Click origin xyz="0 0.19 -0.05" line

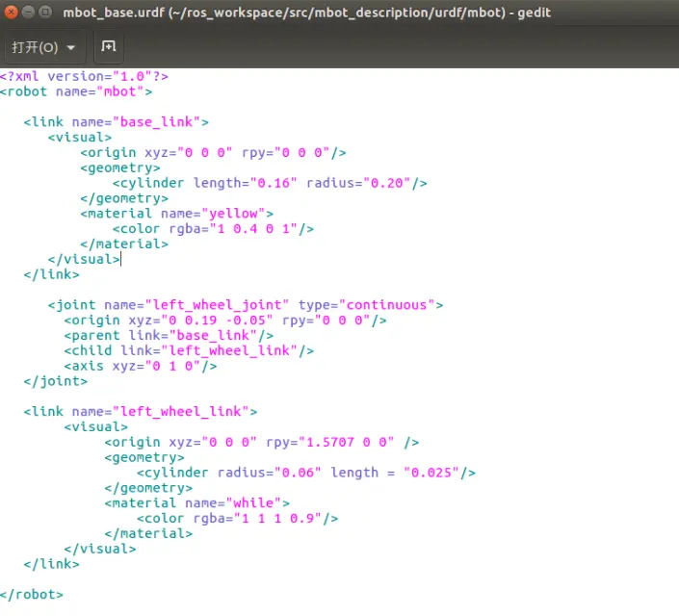click(x=225, y=321)
